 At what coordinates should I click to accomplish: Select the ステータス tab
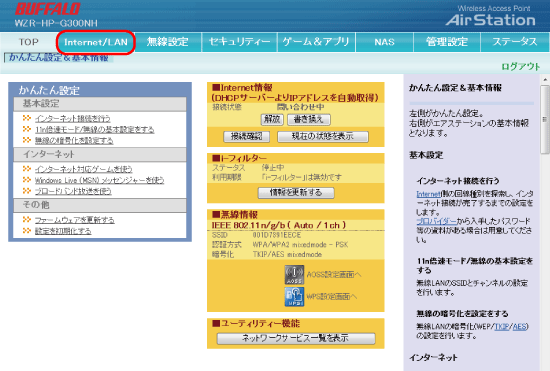[515, 42]
